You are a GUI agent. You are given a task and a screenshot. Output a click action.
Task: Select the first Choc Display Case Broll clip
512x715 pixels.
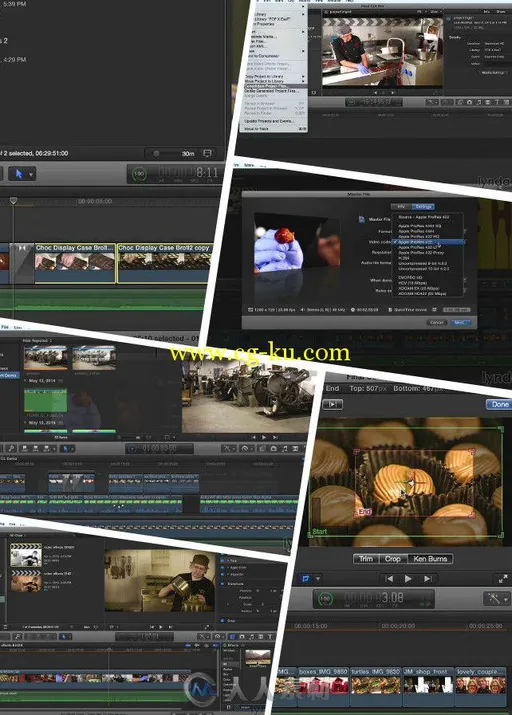click(75, 263)
